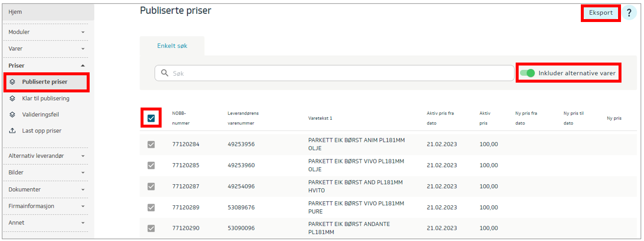The image size is (644, 241).
Task: Uncheck the select-all header checkbox
Action: (151, 118)
